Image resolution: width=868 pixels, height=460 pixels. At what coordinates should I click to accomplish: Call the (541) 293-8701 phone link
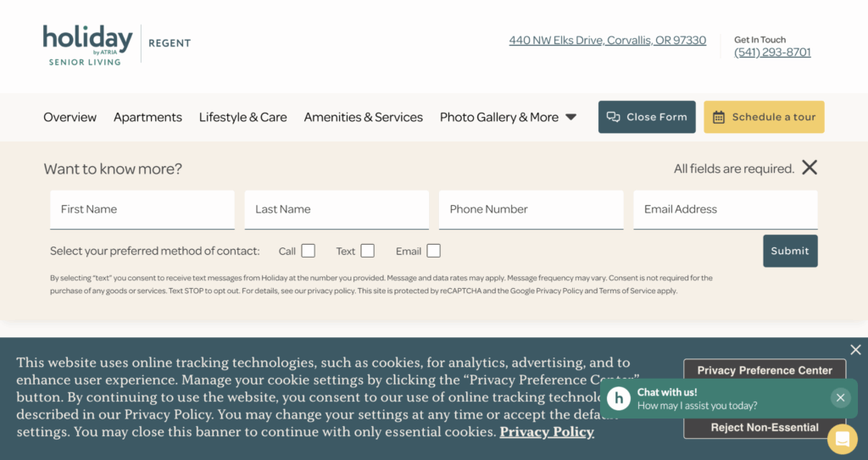point(772,53)
